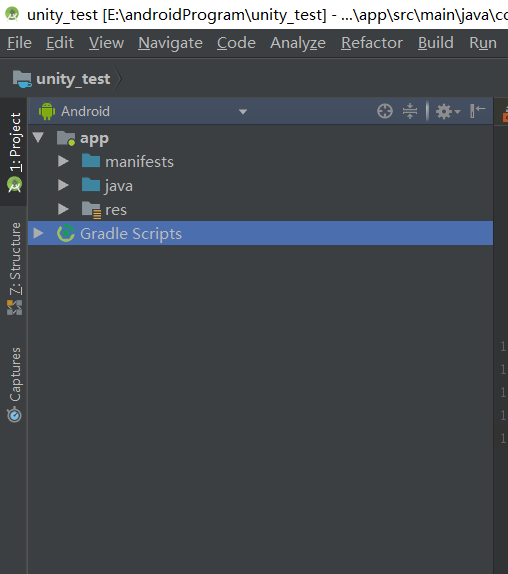The image size is (508, 574).
Task: Open the Edit menu
Action: pos(60,43)
